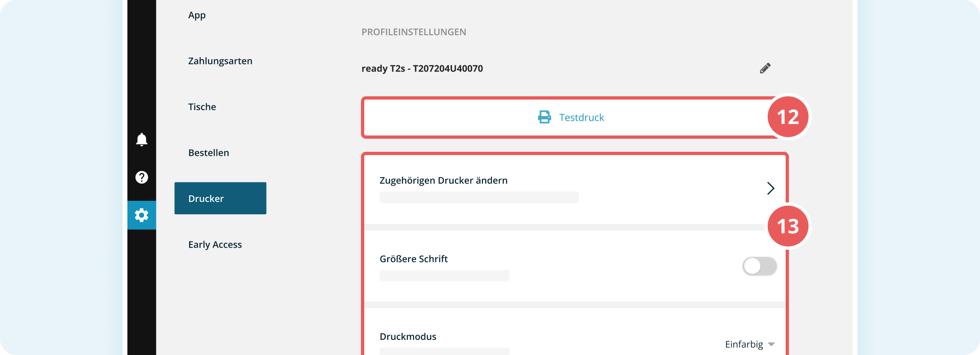The height and width of the screenshot is (355, 980).
Task: Select the Drucker menu item
Action: coord(220,198)
